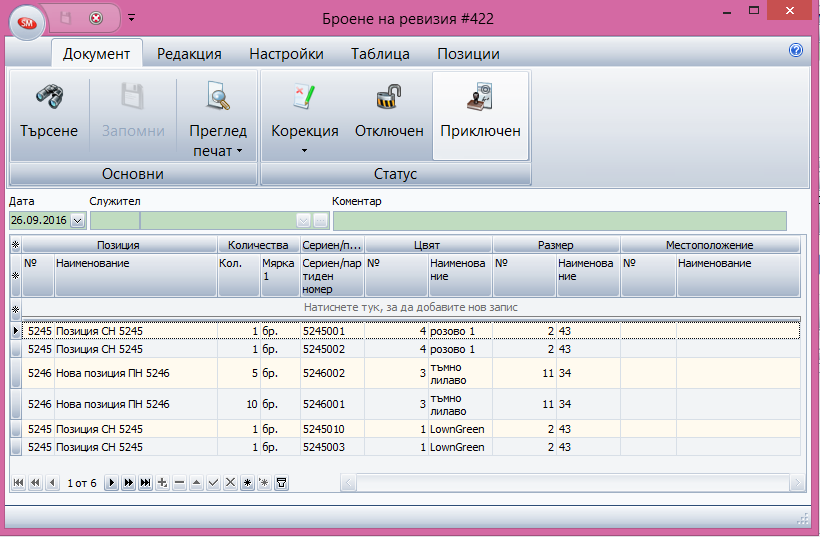This screenshot has width=820, height=537.
Task: Jump to previous page of records
Action: click(35, 483)
